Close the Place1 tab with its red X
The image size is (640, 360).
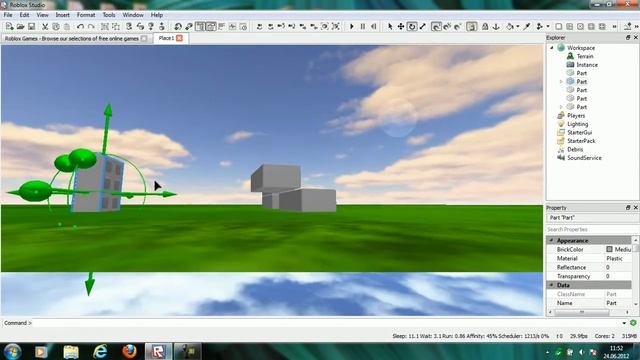pos(179,38)
